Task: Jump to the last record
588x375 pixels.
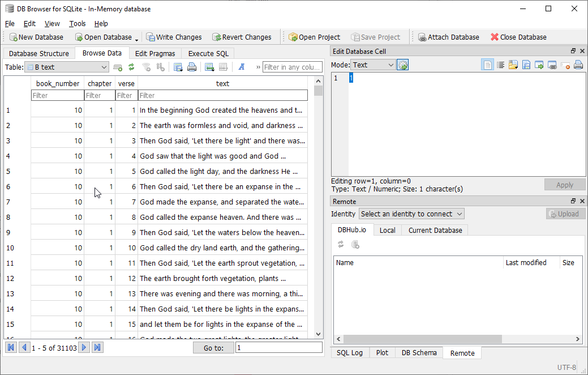Action: click(x=97, y=346)
